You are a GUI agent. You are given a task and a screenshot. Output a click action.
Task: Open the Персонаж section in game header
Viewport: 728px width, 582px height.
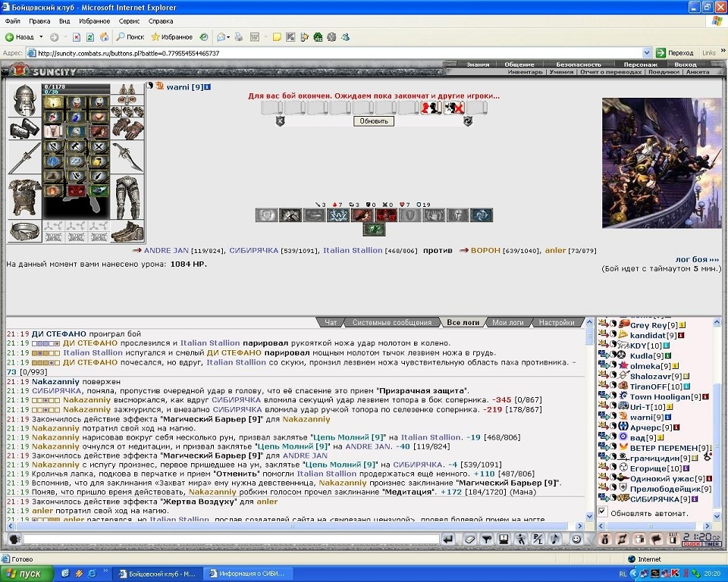tap(641, 64)
